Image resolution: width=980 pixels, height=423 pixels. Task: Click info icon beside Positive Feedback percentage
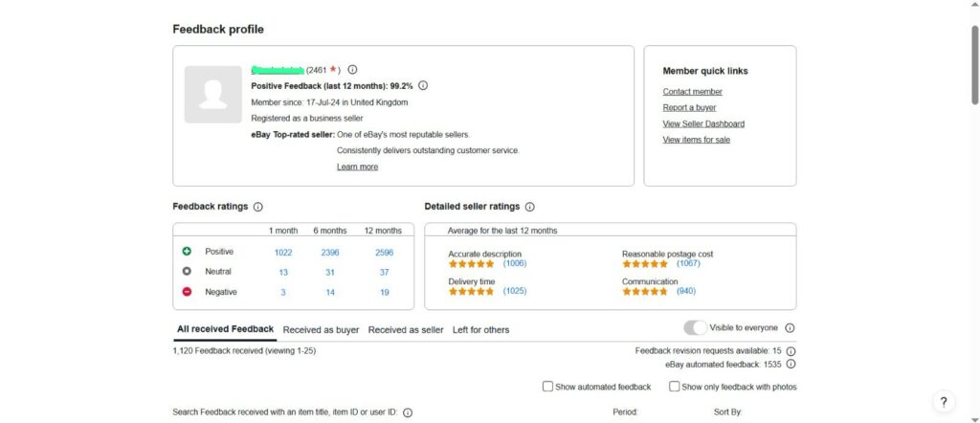[423, 85]
